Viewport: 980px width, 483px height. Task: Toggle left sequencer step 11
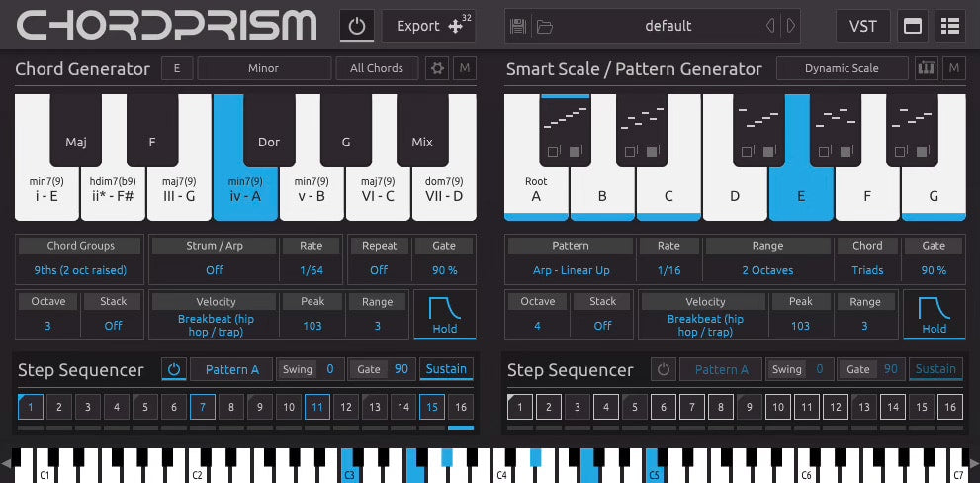tap(316, 408)
